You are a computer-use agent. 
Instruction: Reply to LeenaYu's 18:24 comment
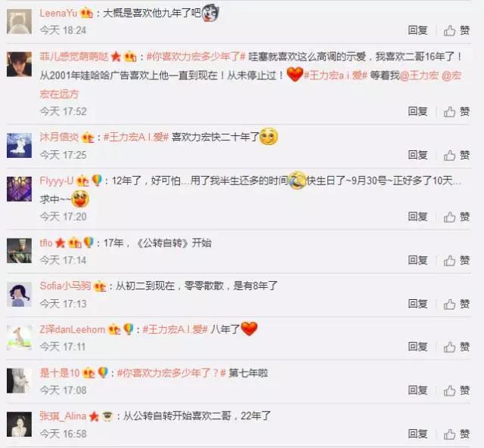[x=417, y=30]
